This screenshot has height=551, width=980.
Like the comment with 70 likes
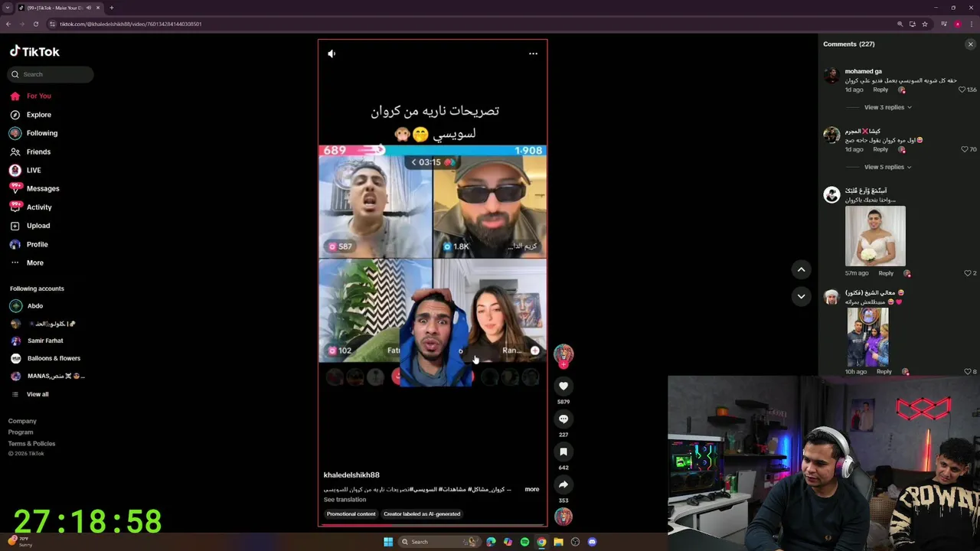coord(965,149)
